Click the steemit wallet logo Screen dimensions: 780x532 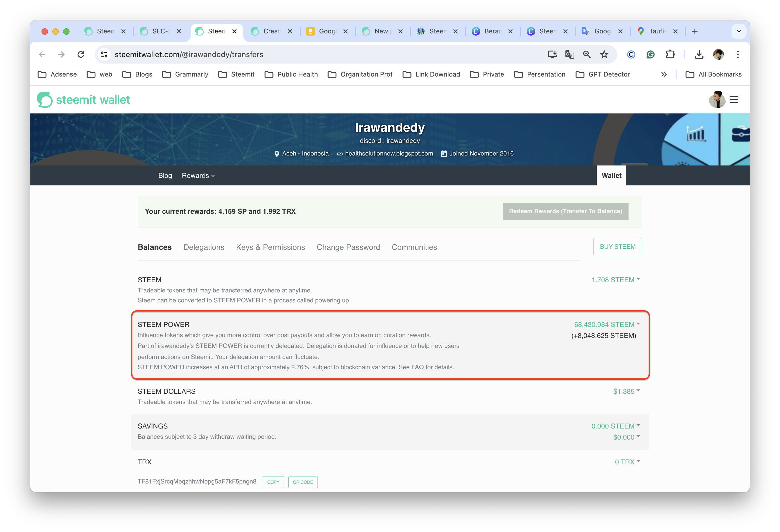click(x=83, y=100)
